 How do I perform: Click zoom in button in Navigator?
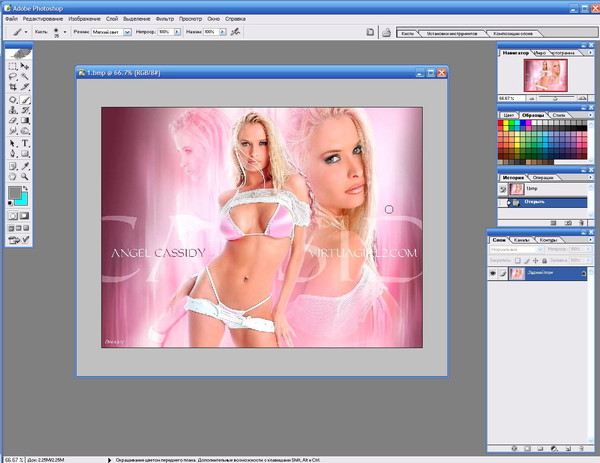(x=582, y=98)
